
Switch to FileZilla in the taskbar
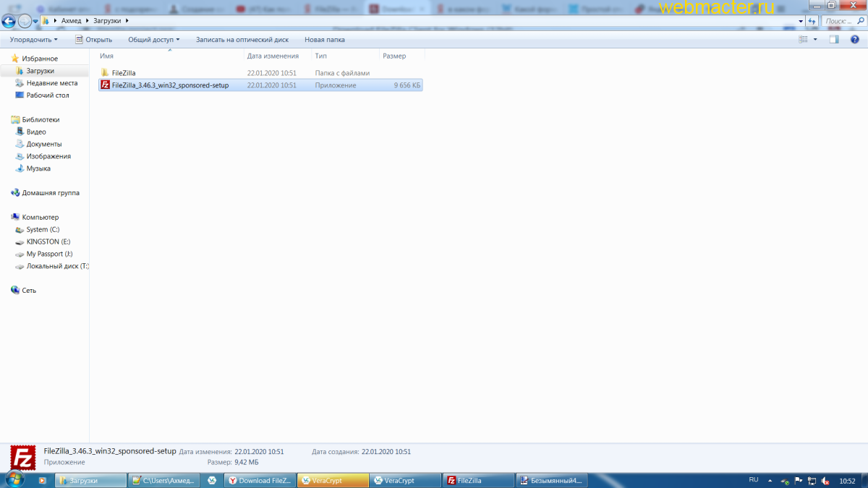point(477,479)
